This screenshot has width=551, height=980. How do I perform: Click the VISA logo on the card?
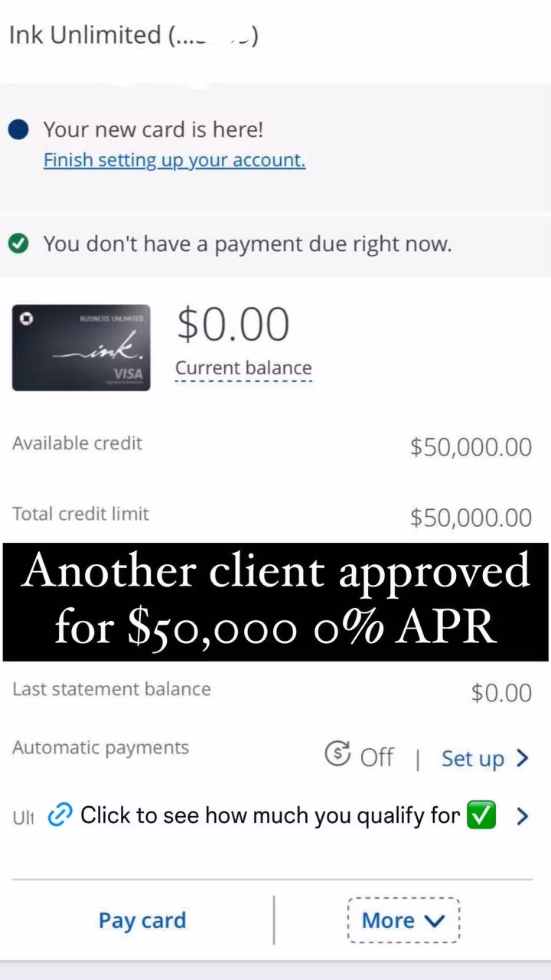pyautogui.click(x=128, y=374)
